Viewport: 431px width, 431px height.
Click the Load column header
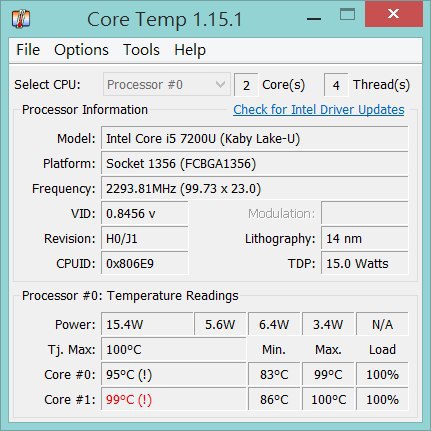click(x=382, y=349)
